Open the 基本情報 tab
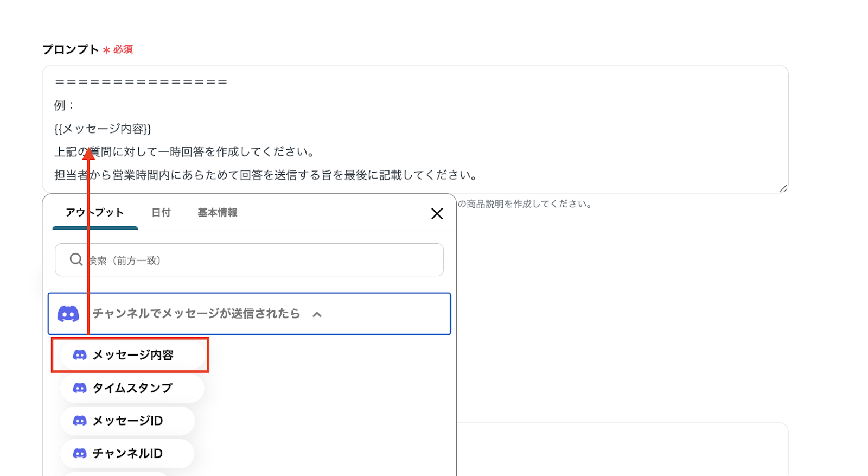Screen dimensions: 868x476 click(x=218, y=212)
